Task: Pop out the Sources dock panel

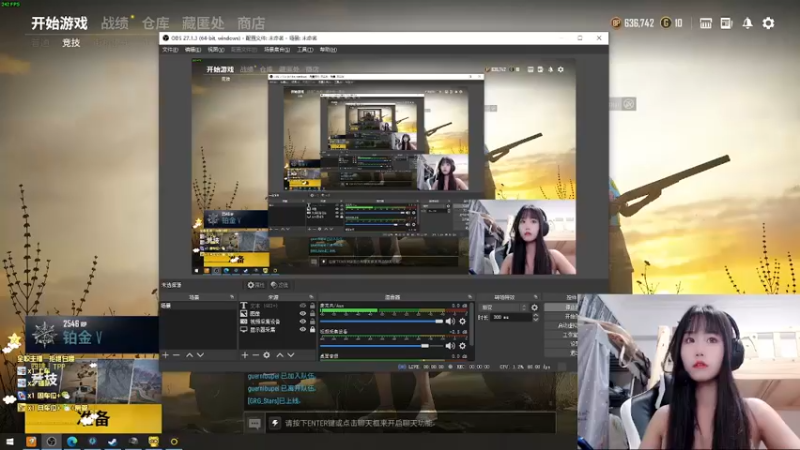Action: click(311, 297)
